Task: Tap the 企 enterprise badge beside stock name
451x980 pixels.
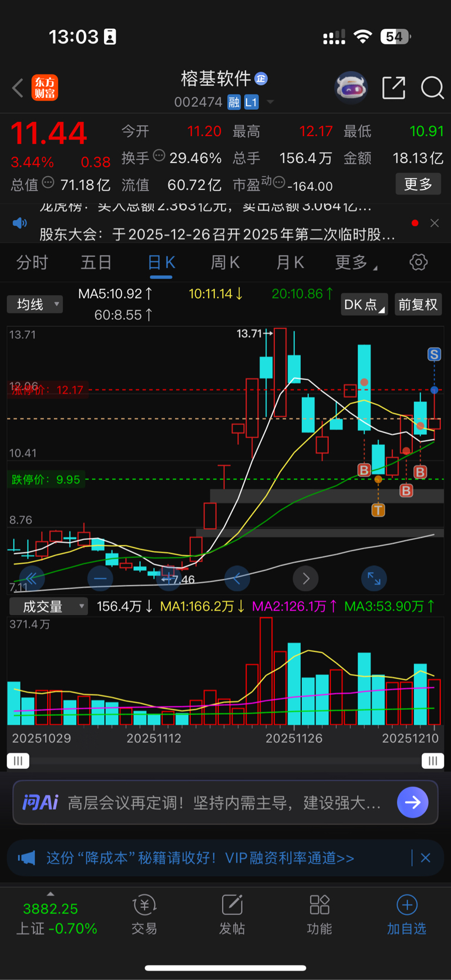Action: [261, 78]
